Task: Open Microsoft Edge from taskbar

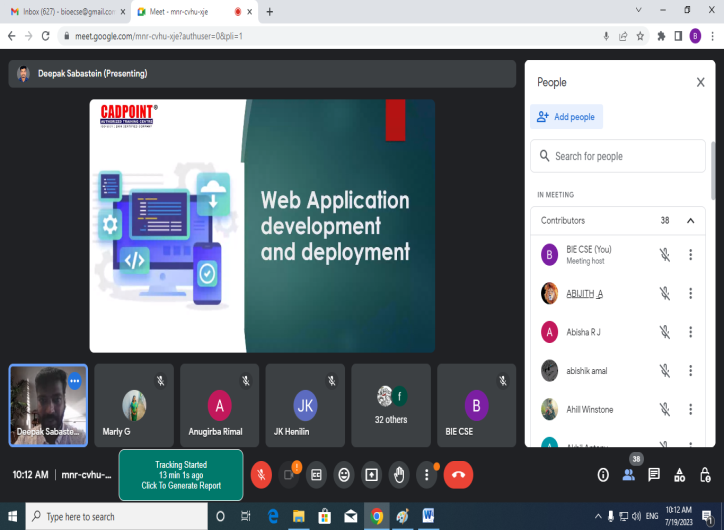Action: point(273,516)
